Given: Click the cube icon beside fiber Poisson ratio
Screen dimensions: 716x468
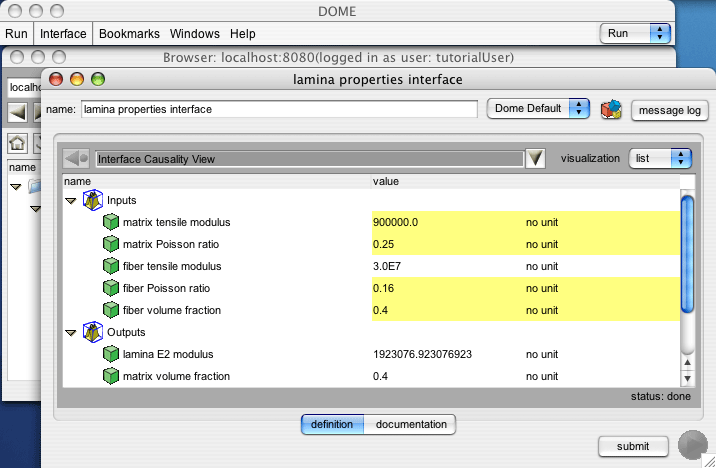Looking at the screenshot, I should (x=111, y=288).
